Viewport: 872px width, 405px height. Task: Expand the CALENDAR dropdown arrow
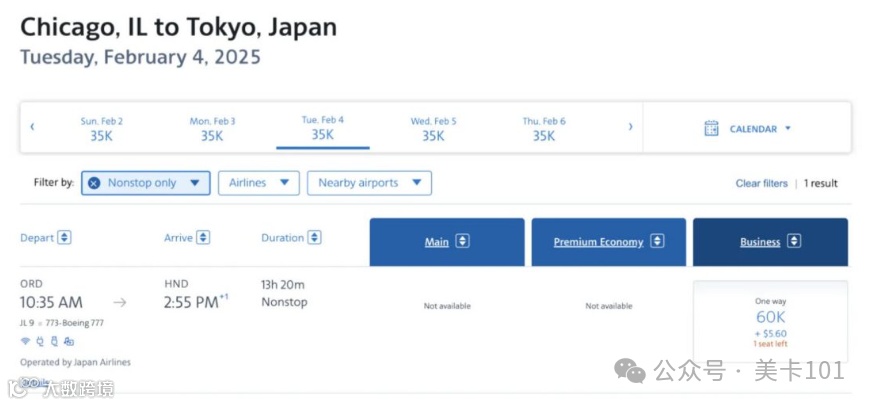(787, 128)
